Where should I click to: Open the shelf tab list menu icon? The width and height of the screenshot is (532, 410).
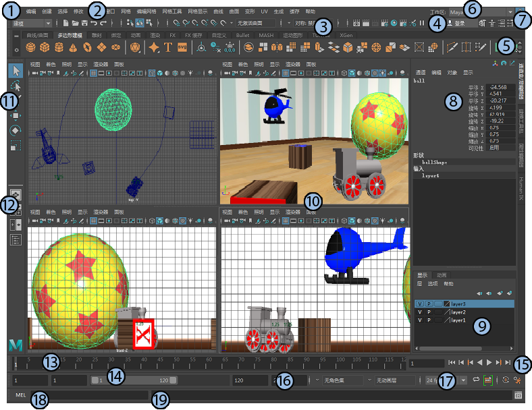(16, 36)
